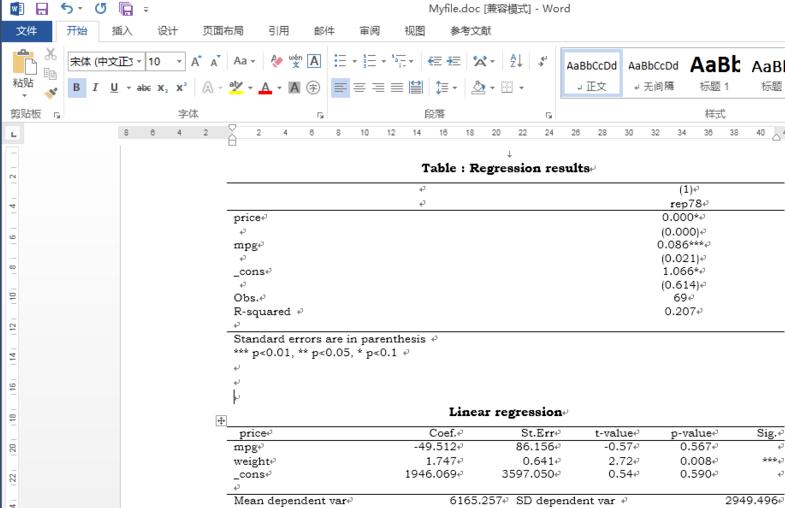Screen dimensions: 785x508
Task: Click the phonetic guide (wén) icon
Action: 295,61
